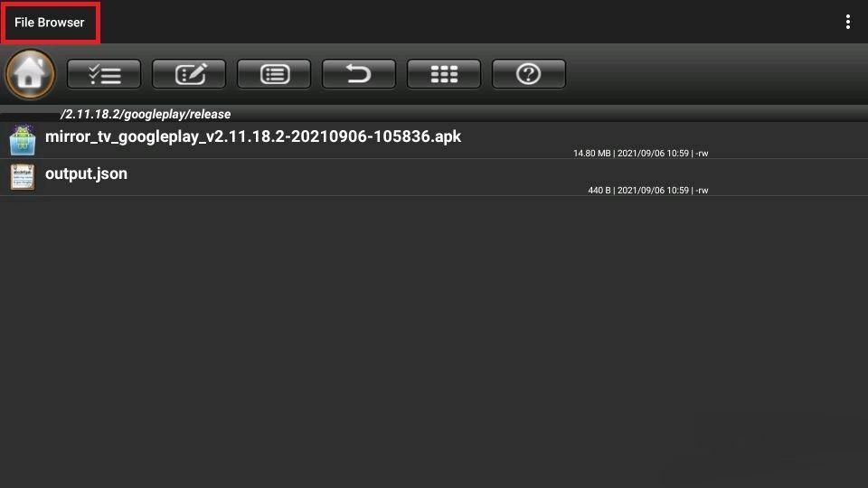
Task: Click the File Browser title
Action: pos(49,23)
